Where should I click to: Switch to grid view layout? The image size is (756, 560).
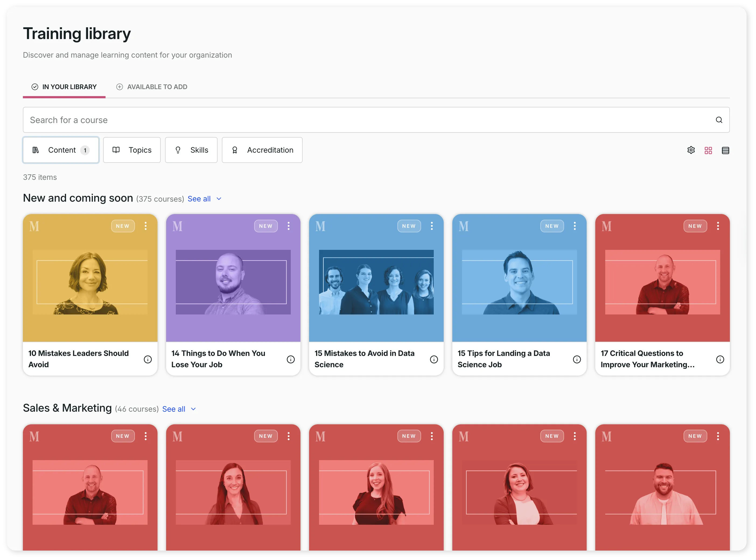708,150
